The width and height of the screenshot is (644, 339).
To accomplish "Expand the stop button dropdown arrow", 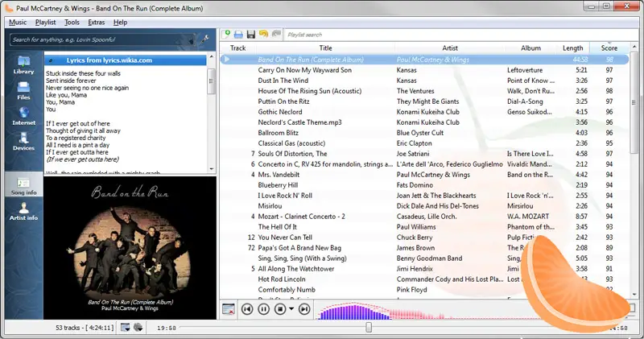I will point(291,309).
